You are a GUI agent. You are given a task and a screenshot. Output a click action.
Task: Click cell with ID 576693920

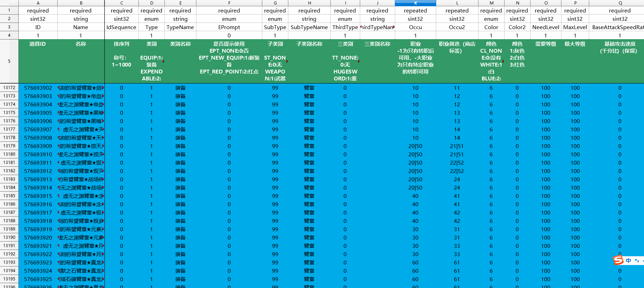[x=38, y=238]
